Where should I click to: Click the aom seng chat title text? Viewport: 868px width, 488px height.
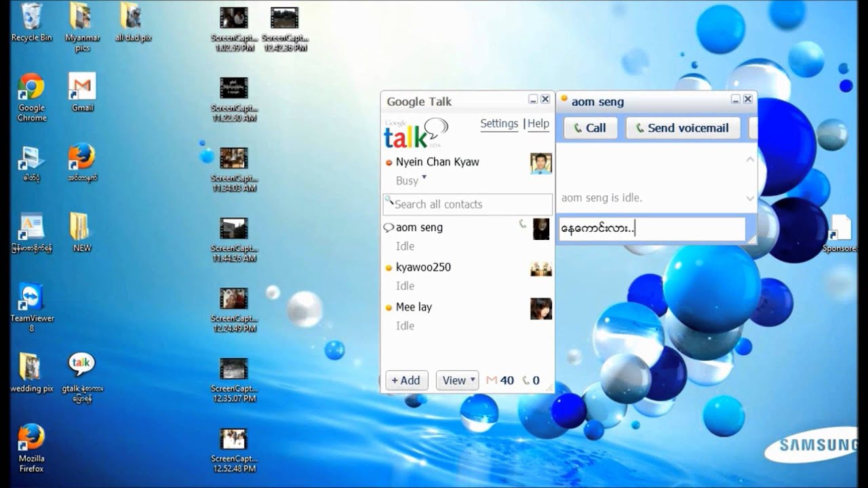(597, 102)
